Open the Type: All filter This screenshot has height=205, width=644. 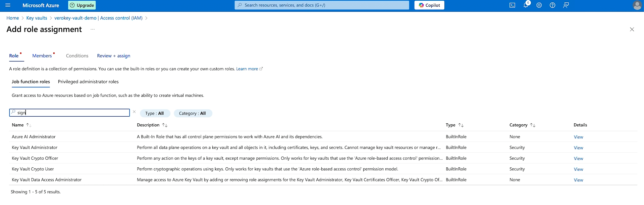(155, 114)
